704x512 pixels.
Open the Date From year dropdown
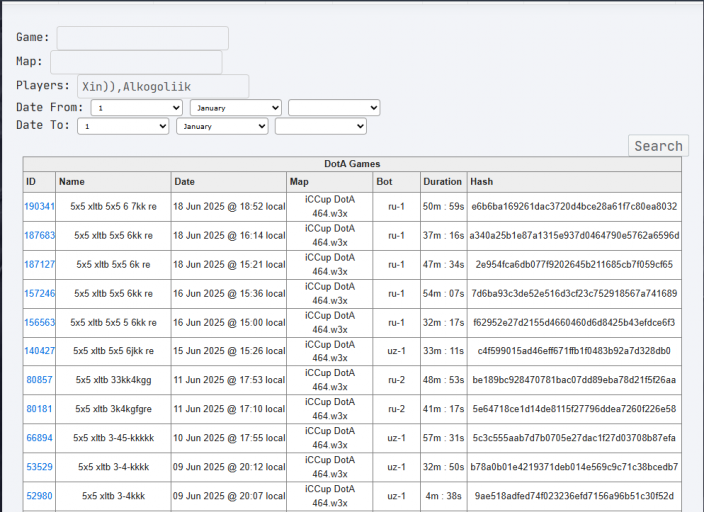coord(334,108)
